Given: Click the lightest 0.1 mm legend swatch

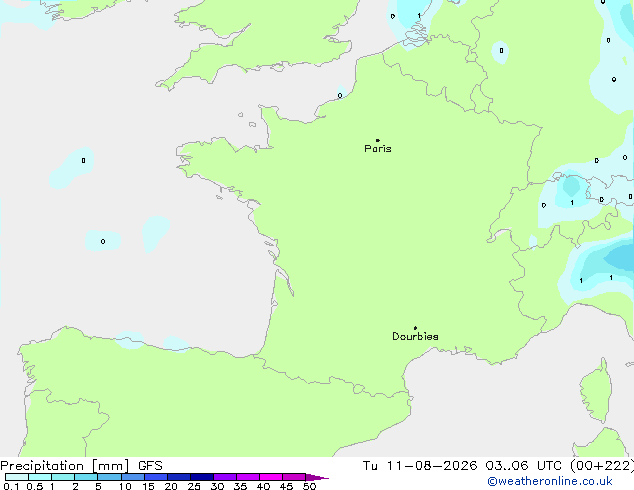Looking at the screenshot, I should (x=17, y=477).
